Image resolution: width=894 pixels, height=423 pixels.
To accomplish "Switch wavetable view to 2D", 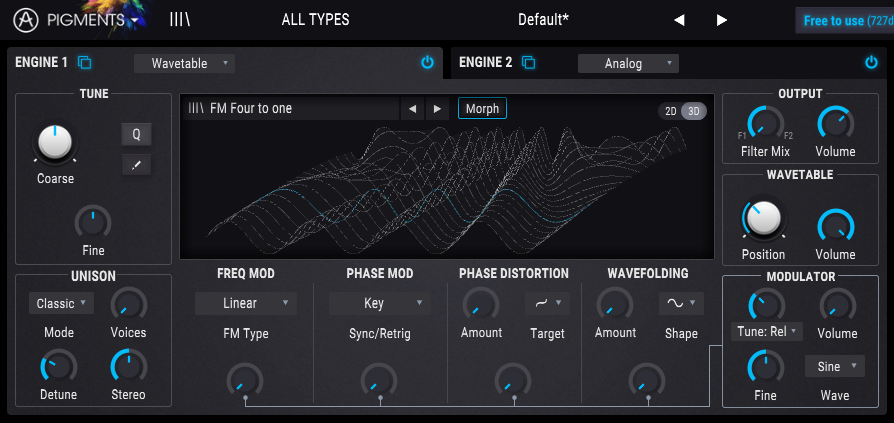I will click(x=671, y=111).
